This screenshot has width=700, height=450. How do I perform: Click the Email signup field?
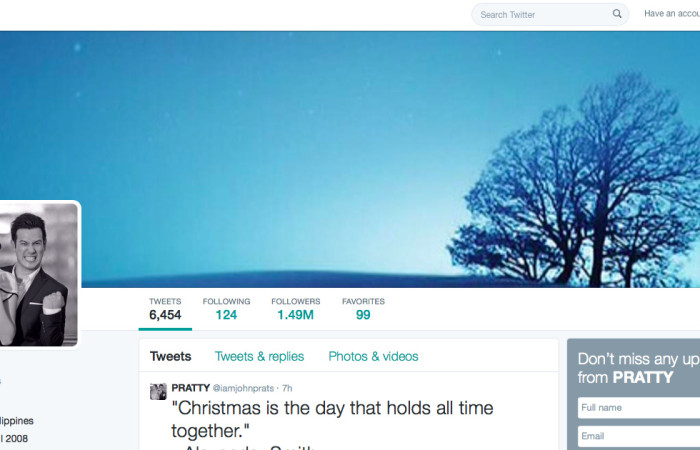tap(639, 436)
